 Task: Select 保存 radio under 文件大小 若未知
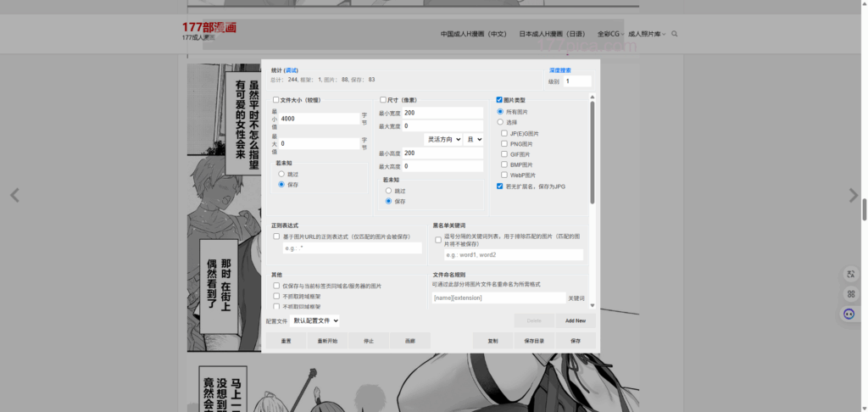(x=281, y=185)
